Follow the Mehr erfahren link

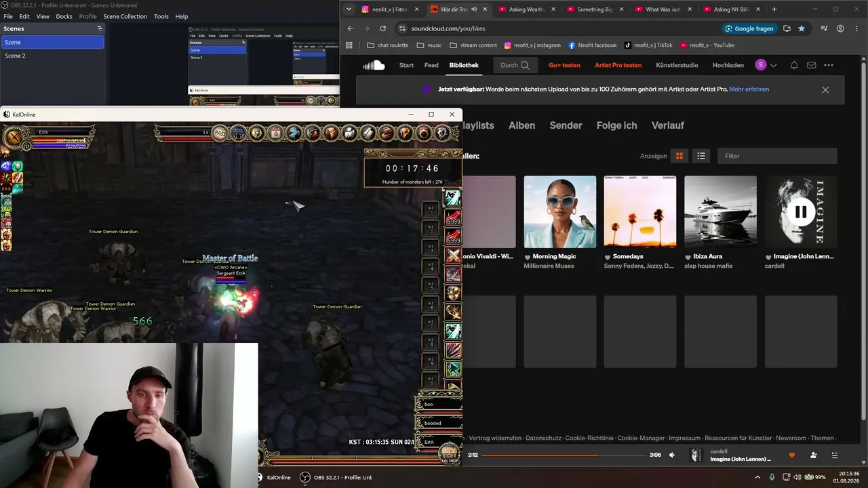tap(749, 89)
